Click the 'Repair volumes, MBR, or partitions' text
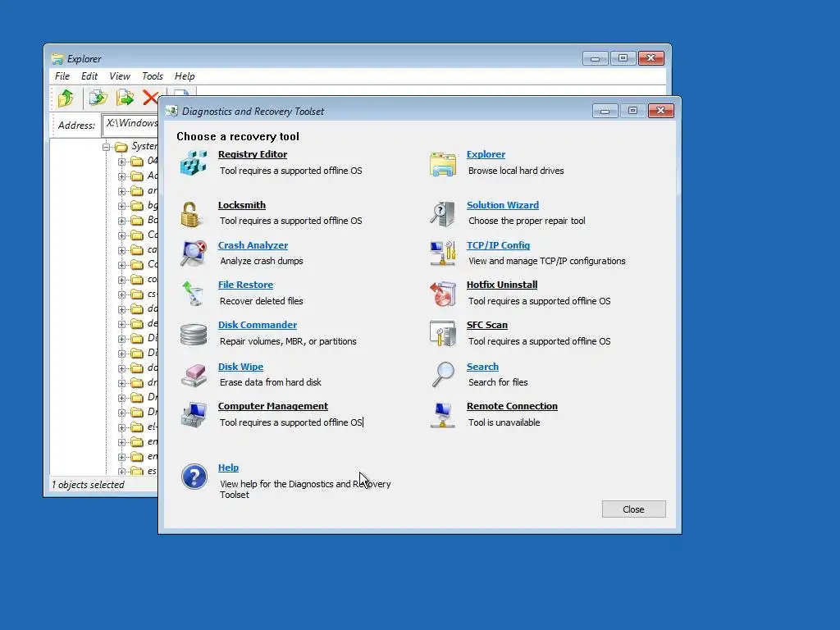The height and width of the screenshot is (630, 840). (288, 341)
